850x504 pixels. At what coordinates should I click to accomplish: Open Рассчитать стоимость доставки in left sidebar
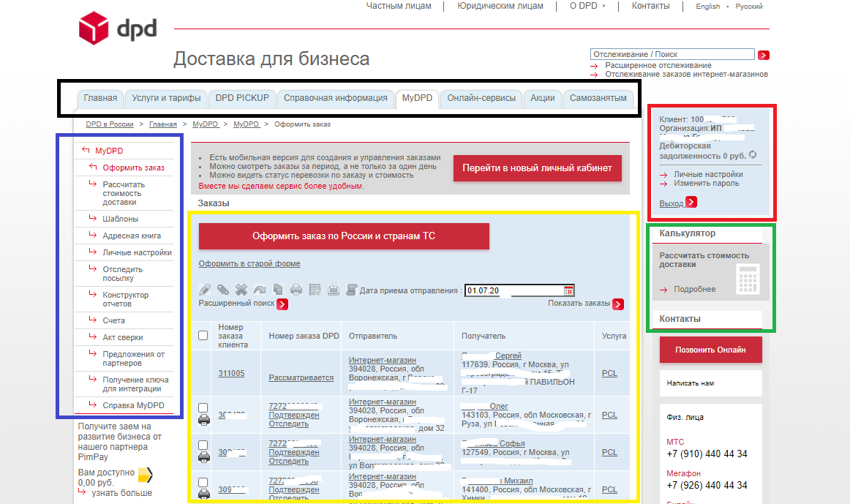(124, 193)
